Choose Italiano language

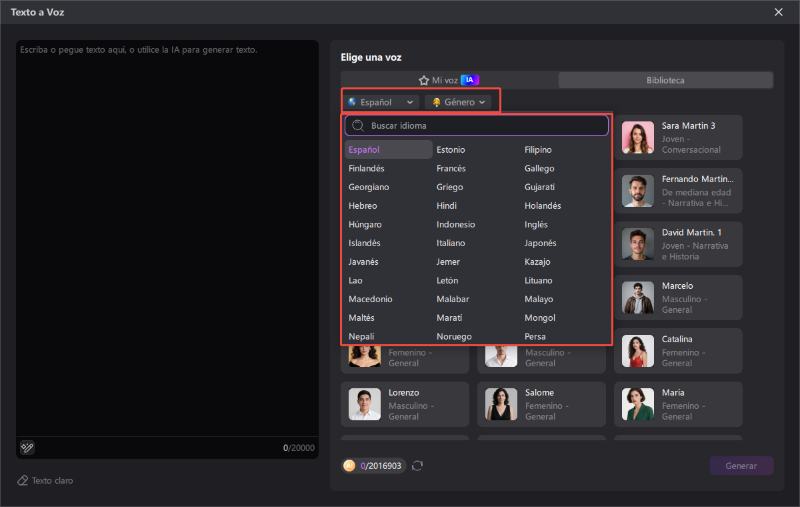coord(451,243)
